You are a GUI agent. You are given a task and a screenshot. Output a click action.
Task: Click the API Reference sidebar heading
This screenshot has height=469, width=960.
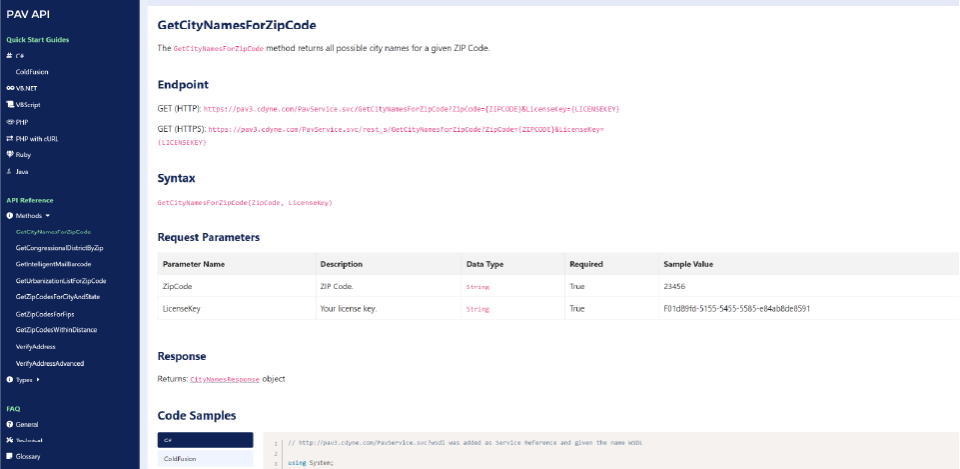[x=29, y=200]
